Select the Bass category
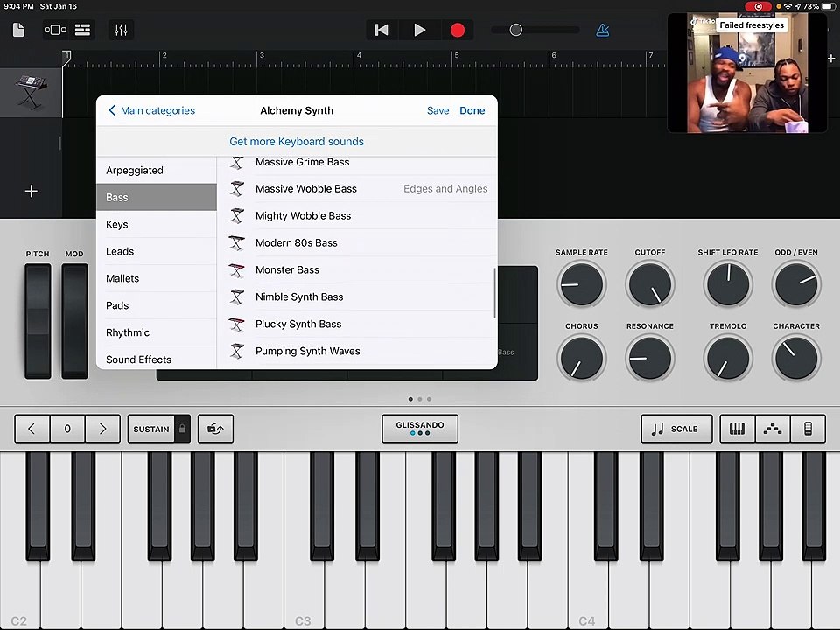This screenshot has height=630, width=840. [157, 197]
